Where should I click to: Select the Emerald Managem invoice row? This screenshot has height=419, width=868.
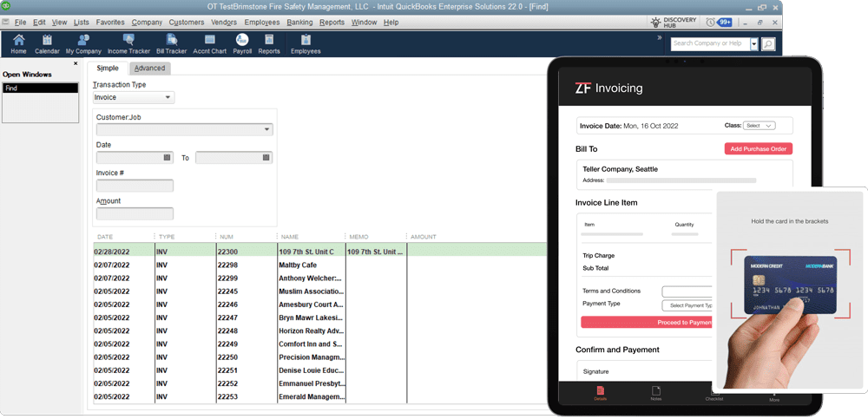[x=319, y=396]
